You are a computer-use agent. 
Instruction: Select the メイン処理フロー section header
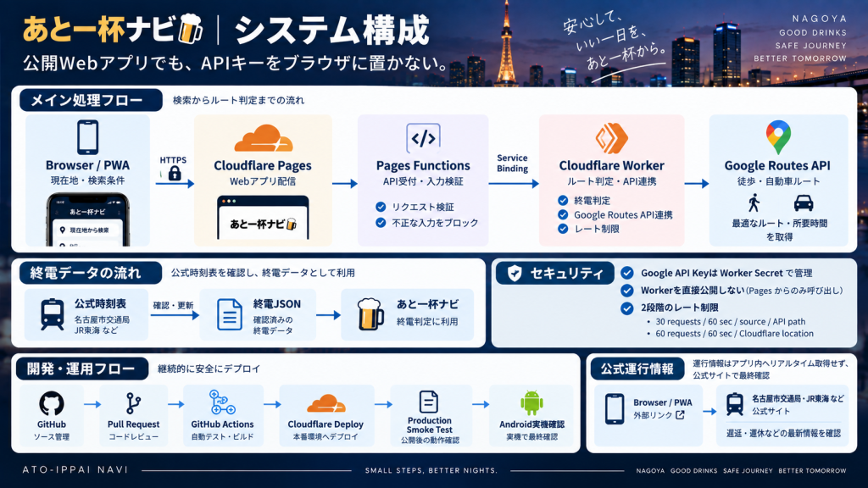(91, 100)
